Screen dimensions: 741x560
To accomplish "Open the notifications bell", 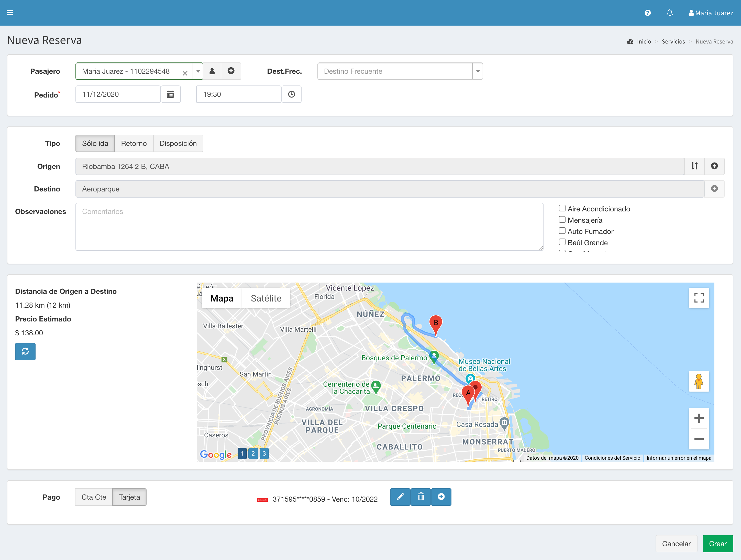I will coord(669,13).
